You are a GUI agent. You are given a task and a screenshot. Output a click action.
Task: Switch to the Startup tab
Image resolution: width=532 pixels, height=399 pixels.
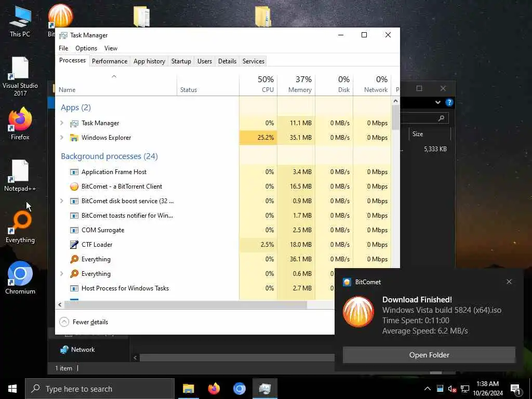point(181,61)
